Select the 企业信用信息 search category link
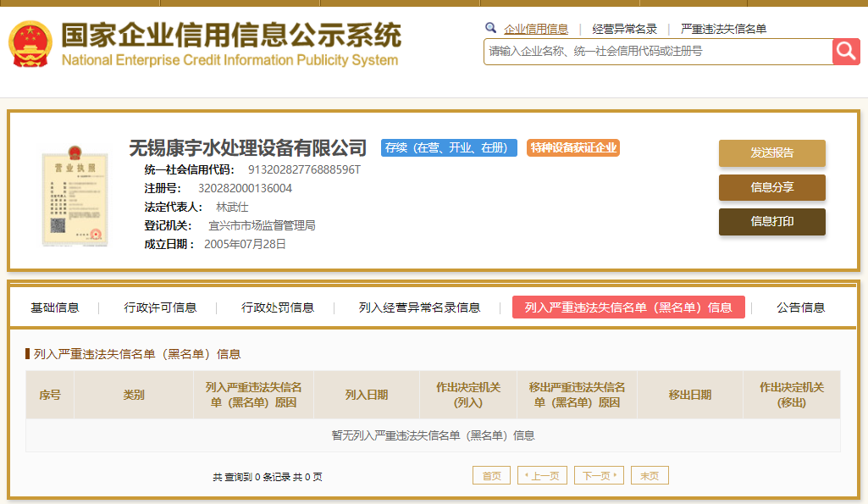The height and width of the screenshot is (504, 868). click(536, 29)
